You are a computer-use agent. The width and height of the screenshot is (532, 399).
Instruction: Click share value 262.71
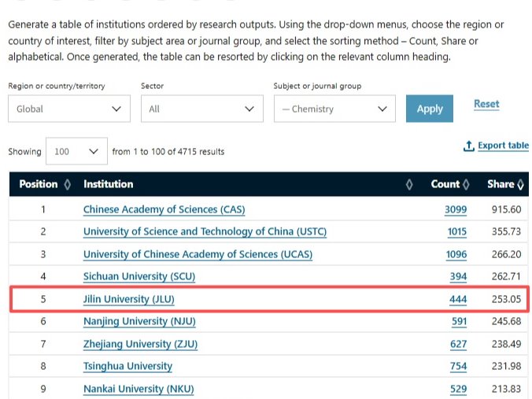506,276
